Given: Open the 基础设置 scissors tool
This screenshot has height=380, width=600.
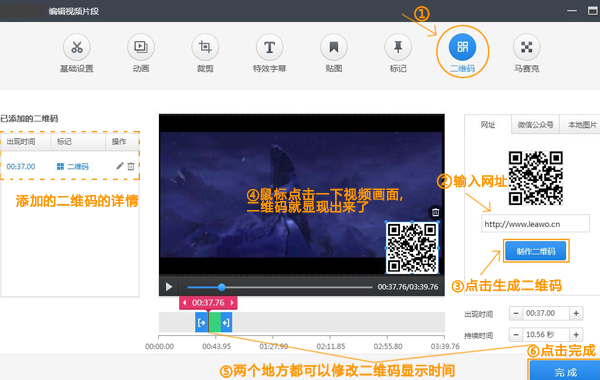Looking at the screenshot, I should coord(77,47).
